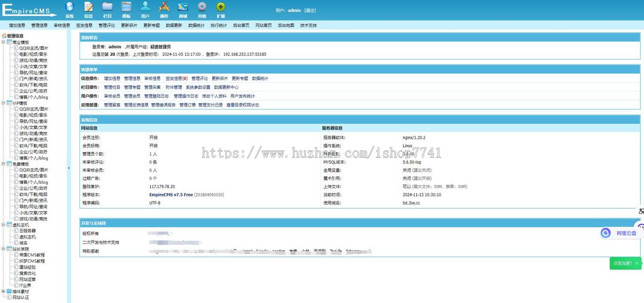Collapse the 站长学院 tree node
This screenshot has height=303, width=644.
3,249
